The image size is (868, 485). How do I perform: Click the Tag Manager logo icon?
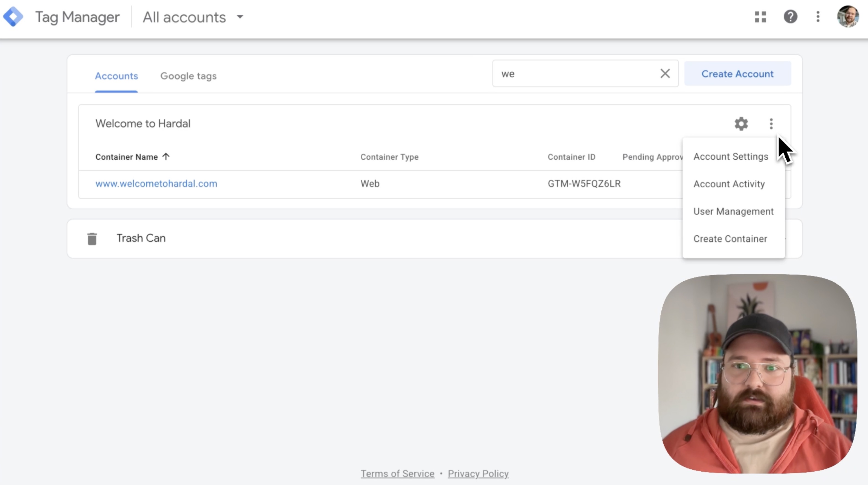tap(13, 16)
